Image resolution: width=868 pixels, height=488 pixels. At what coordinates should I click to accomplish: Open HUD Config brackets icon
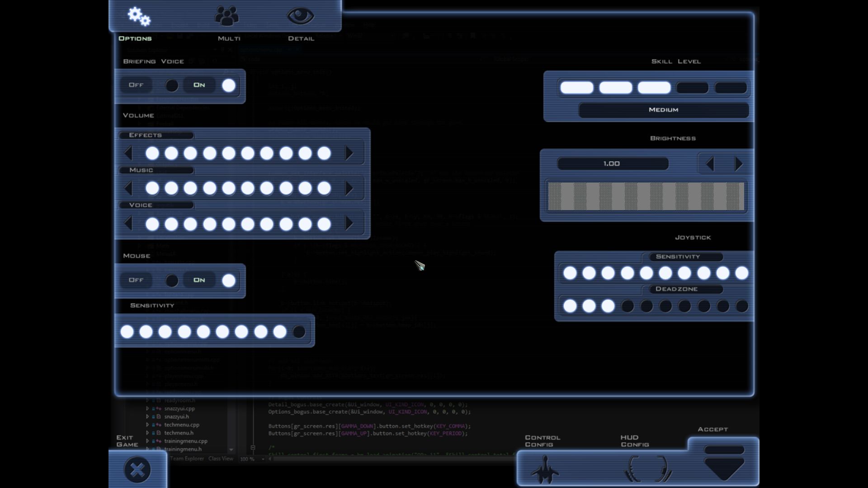tap(647, 469)
